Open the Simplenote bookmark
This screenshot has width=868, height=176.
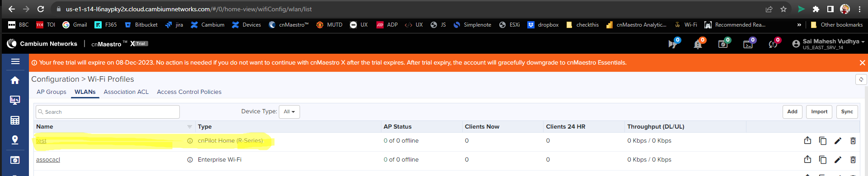pyautogui.click(x=472, y=25)
